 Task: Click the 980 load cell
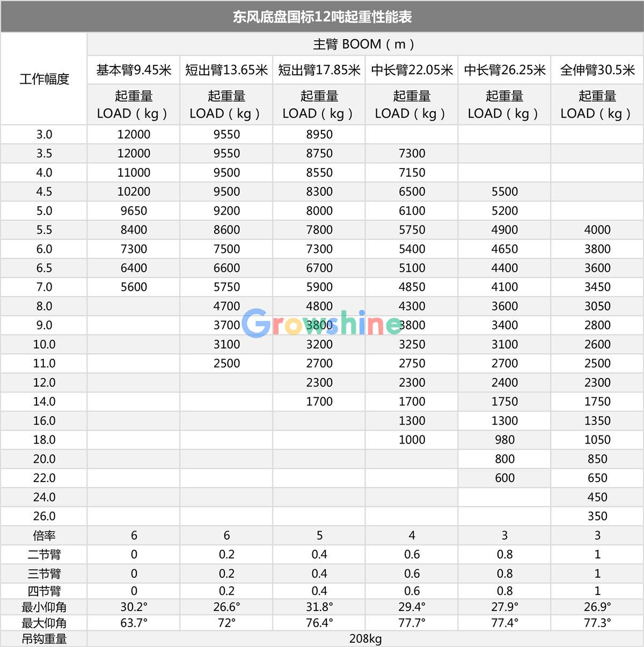pyautogui.click(x=505, y=440)
